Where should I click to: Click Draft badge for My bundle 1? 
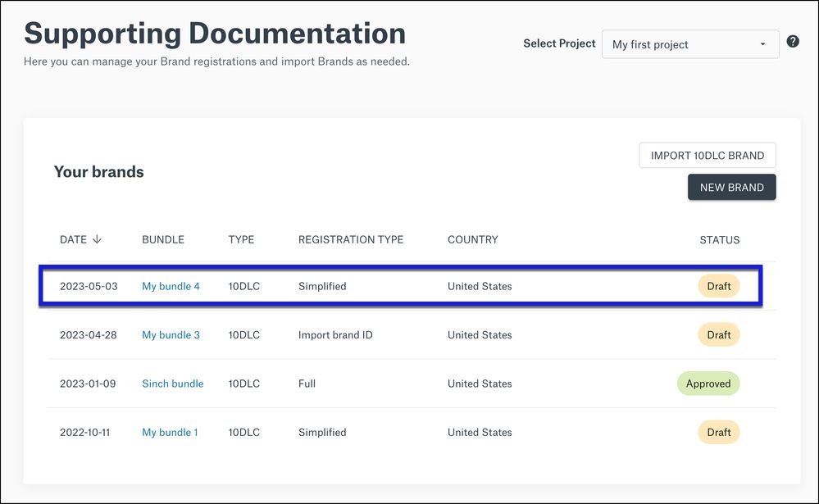point(718,433)
